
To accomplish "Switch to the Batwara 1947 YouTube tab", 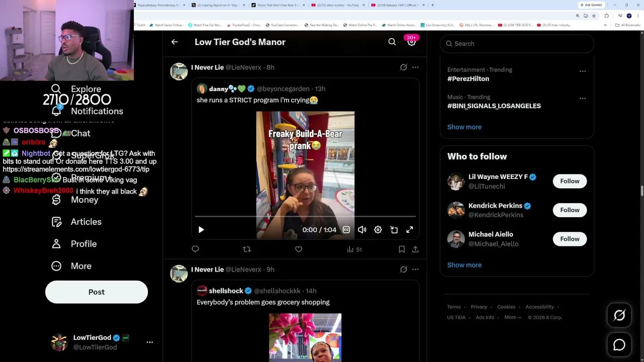I will point(398,5).
